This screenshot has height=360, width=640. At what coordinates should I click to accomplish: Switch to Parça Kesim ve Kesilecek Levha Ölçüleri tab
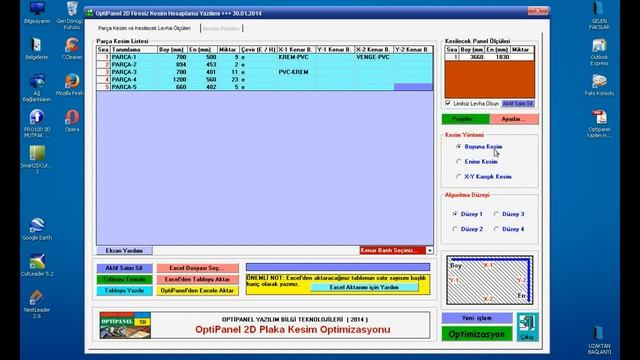click(144, 28)
